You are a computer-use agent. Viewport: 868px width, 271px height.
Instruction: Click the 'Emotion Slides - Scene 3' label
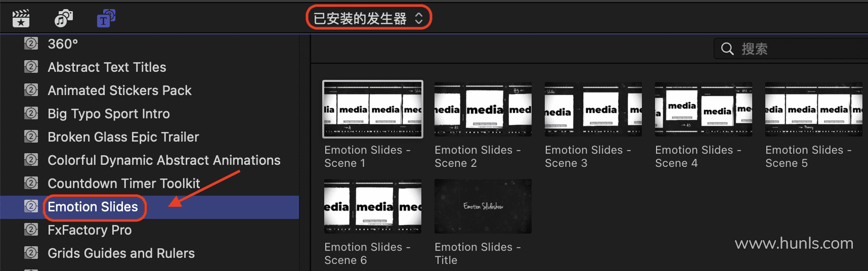click(588, 157)
